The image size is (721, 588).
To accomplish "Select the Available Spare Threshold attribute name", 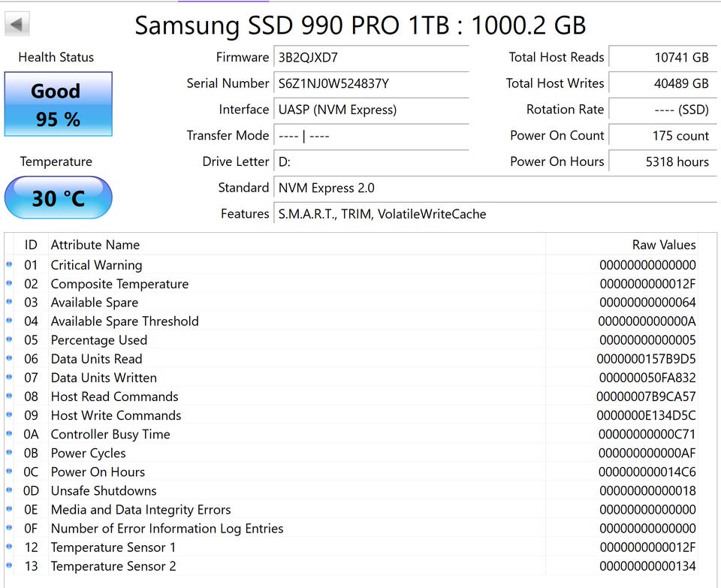I will coord(125,321).
